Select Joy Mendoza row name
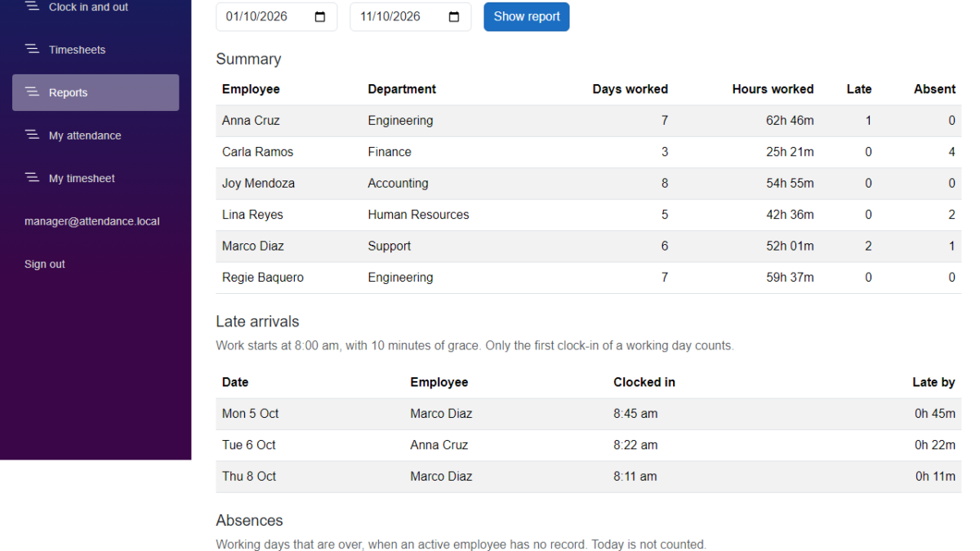Screen dimensions: 980x551 [257, 184]
